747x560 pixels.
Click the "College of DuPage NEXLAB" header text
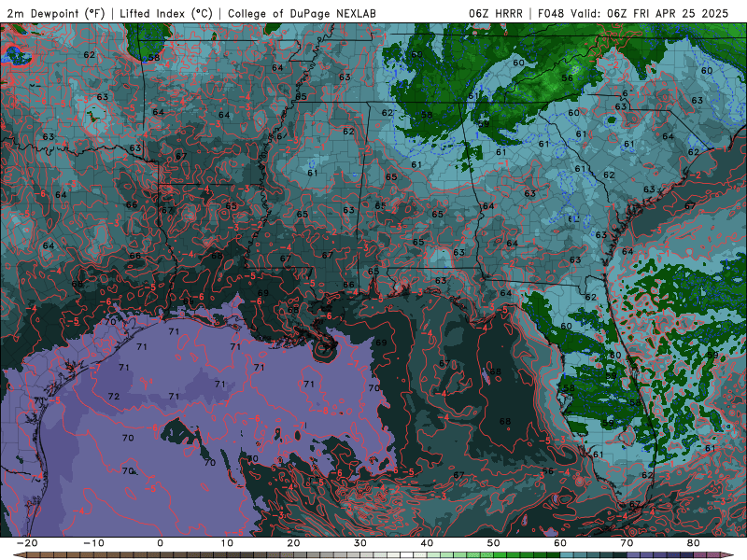pos(302,14)
